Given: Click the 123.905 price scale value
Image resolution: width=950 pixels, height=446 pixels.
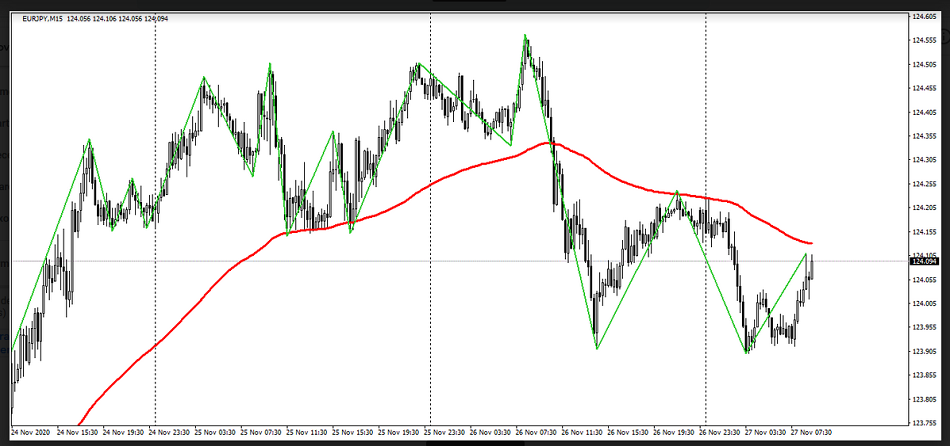Looking at the screenshot, I should (924, 351).
